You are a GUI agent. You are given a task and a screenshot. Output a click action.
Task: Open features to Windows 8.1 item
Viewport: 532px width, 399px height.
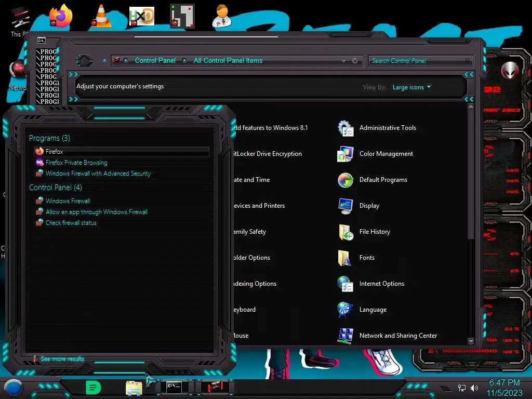(271, 128)
